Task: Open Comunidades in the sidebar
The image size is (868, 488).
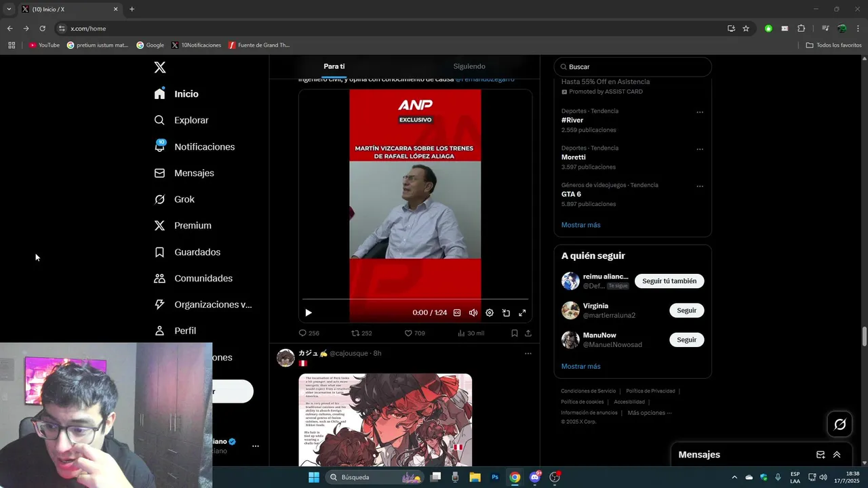Action: point(194,279)
